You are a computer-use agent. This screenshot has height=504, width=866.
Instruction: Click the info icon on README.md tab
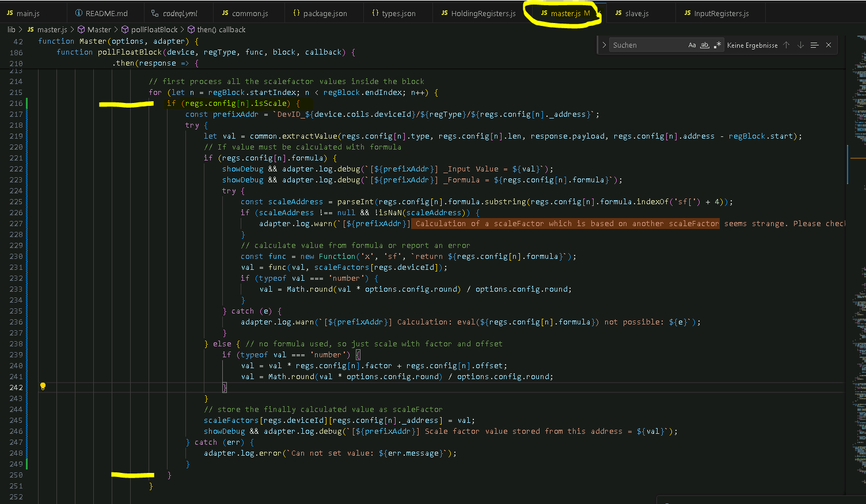pyautogui.click(x=79, y=13)
